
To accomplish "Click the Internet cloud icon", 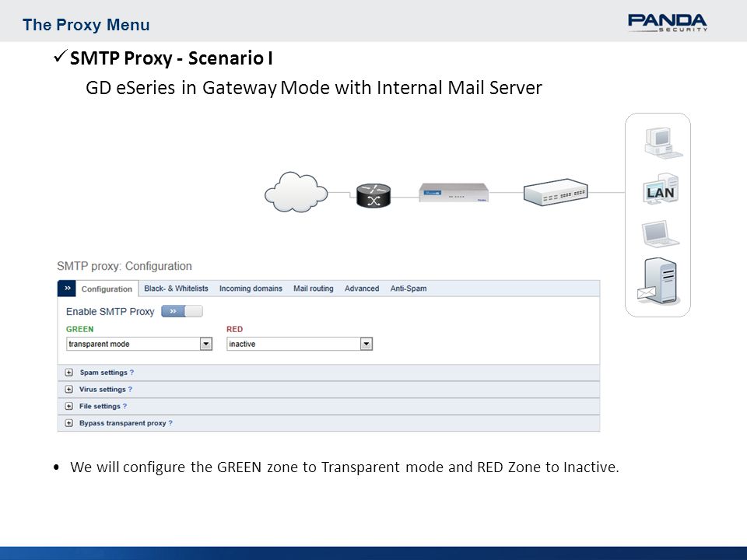I will coord(296,192).
